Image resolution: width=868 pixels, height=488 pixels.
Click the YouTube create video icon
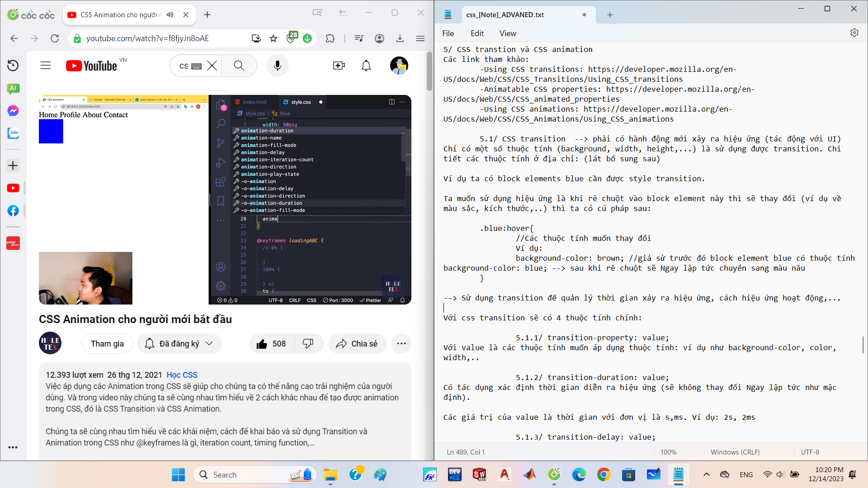(339, 66)
